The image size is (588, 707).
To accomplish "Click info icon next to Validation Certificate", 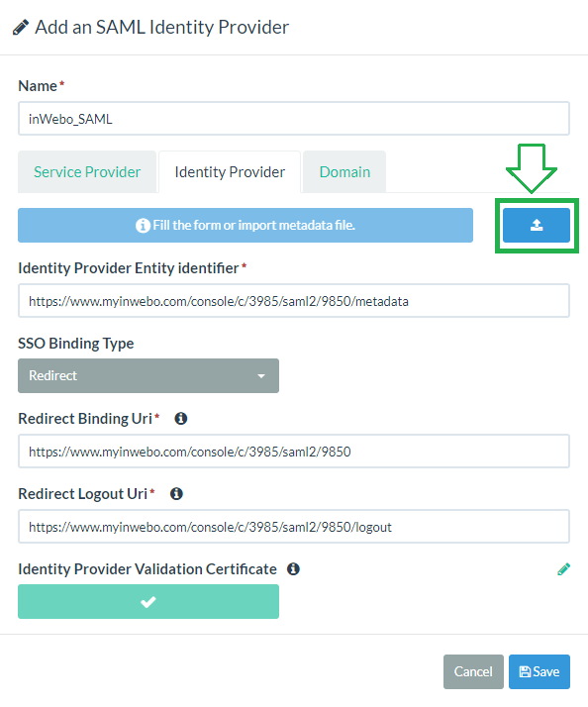I will (x=293, y=569).
